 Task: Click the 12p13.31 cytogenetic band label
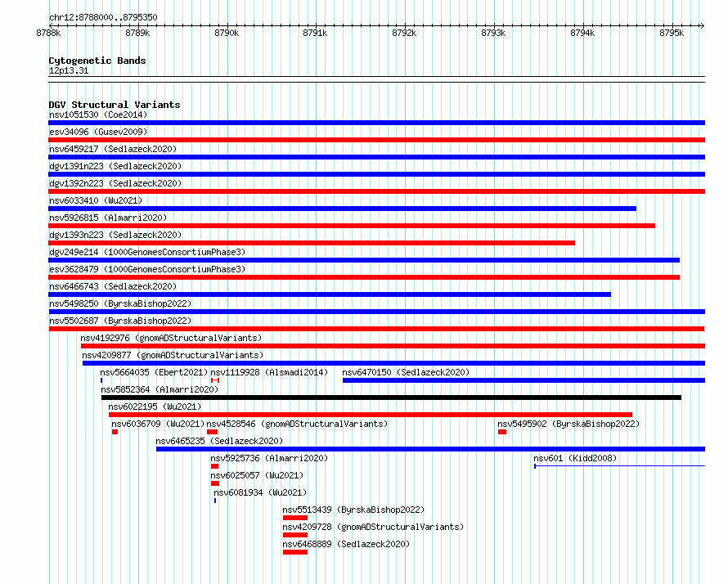pyautogui.click(x=69, y=70)
